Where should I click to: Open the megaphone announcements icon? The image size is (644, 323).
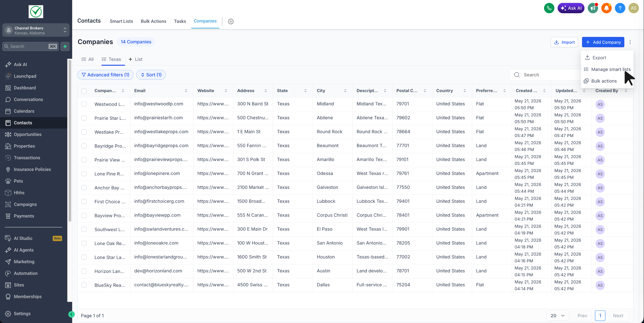coord(593,8)
